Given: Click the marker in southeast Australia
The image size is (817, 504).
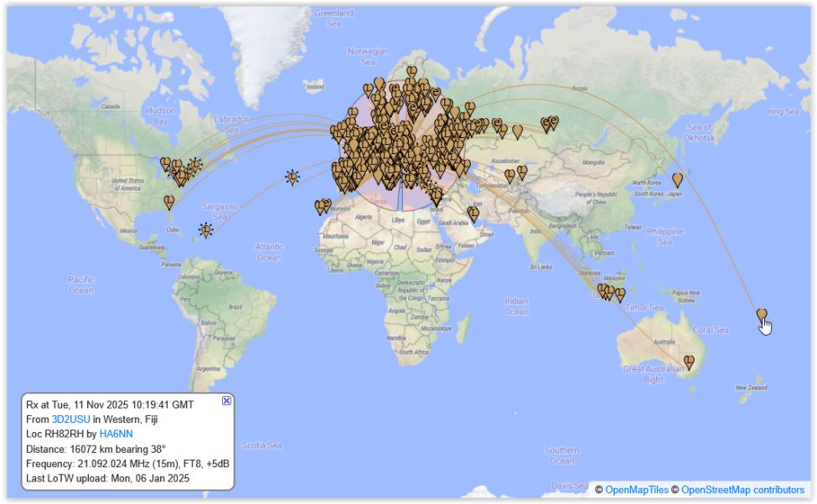Looking at the screenshot, I should [x=689, y=361].
